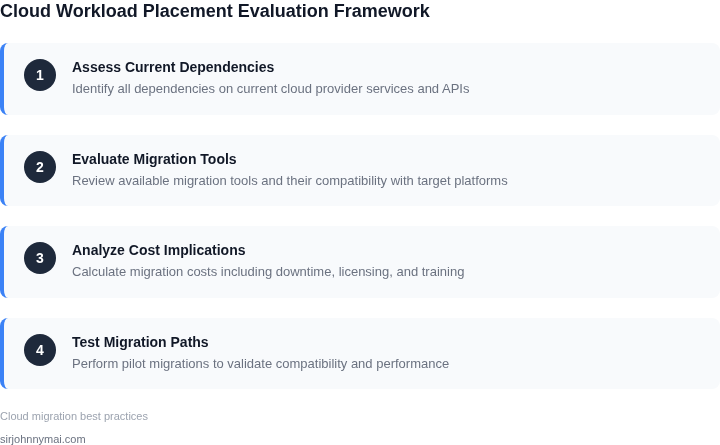The image size is (720, 445).
Task: Click the 'Perform pilot migrations' description
Action: point(260,364)
